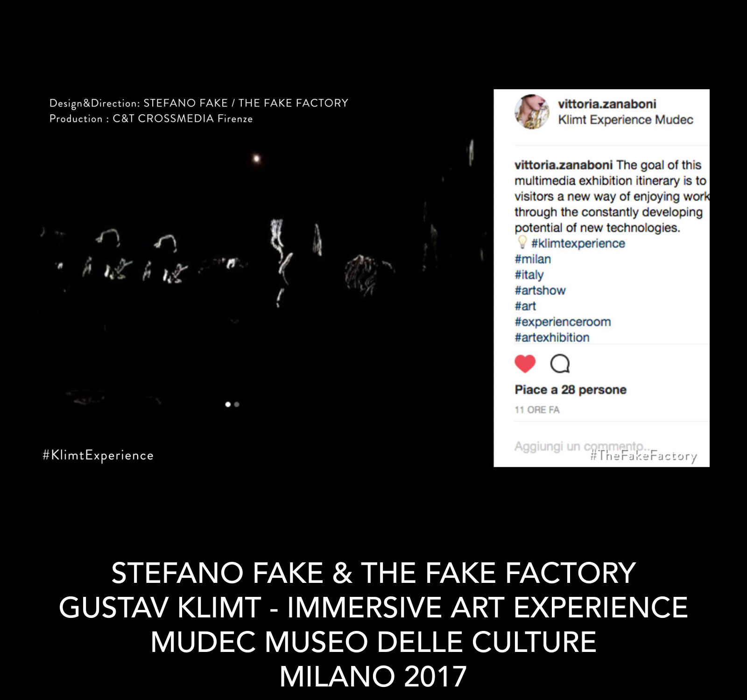
Task: Click the caption author name vittoria.zanaboni
Action: pos(564,165)
